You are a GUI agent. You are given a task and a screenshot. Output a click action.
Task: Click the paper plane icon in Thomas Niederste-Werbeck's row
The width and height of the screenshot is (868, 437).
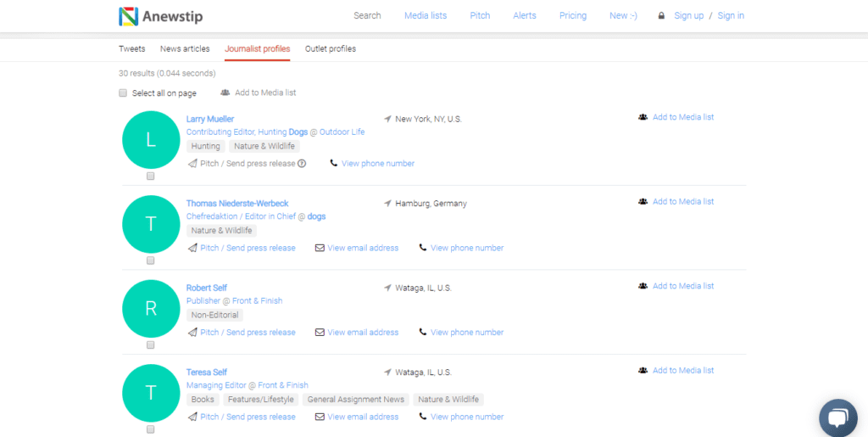[x=192, y=248]
